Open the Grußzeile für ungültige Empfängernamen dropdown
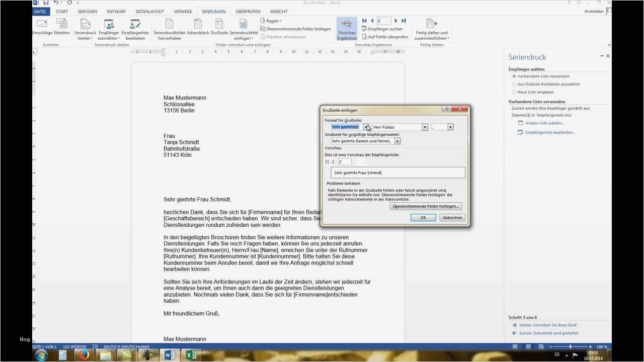Screen dimensions: 644x362 coord(397,141)
